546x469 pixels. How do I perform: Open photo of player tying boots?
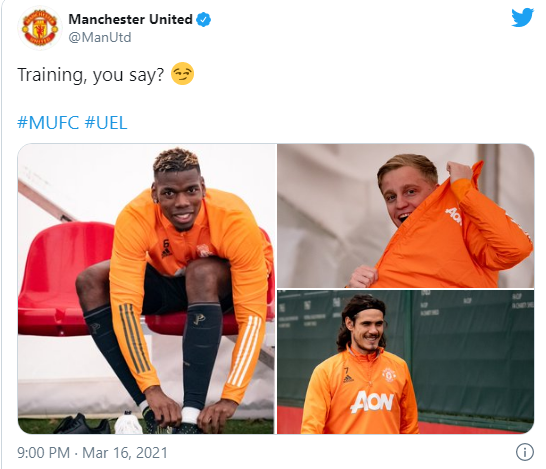146,289
